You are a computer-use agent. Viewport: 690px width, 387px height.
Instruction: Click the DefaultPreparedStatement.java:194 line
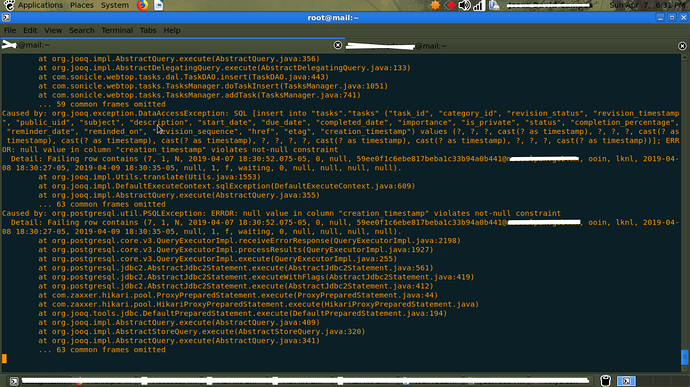point(242,313)
